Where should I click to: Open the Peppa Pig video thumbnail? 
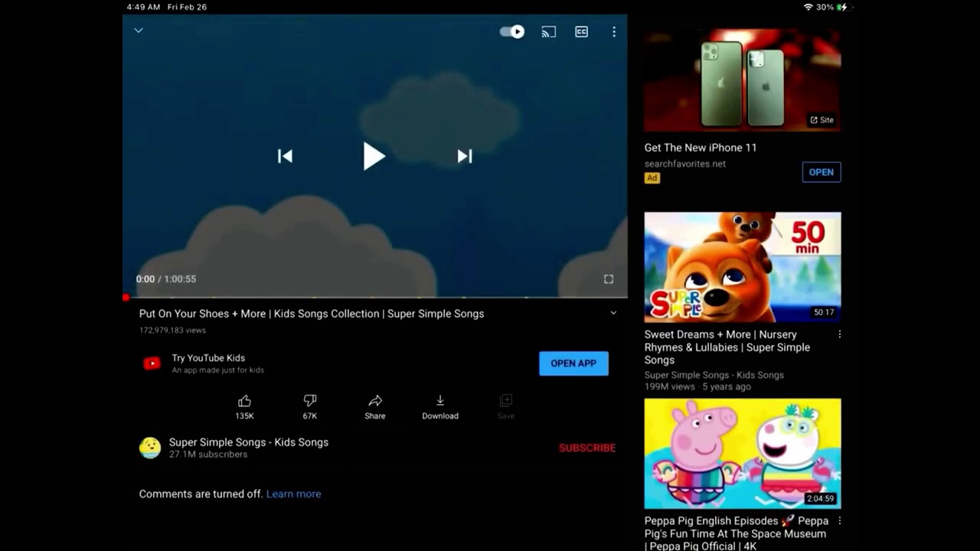(743, 454)
